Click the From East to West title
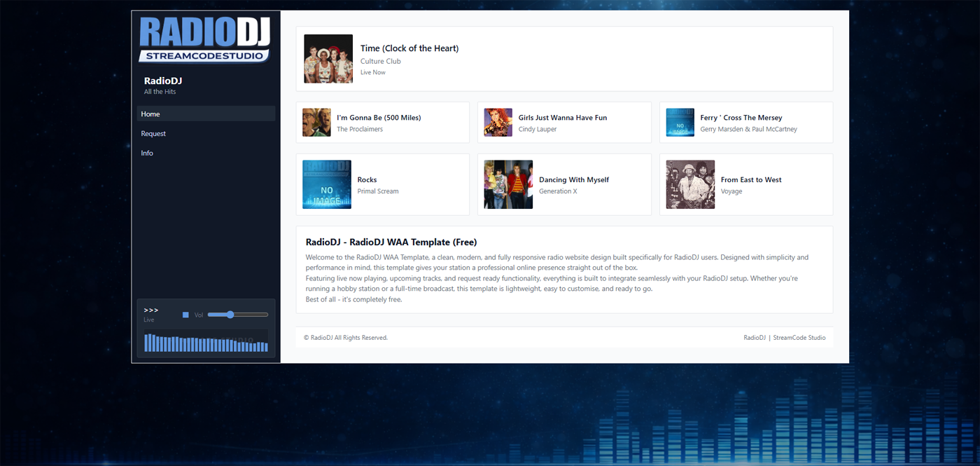 coord(751,180)
